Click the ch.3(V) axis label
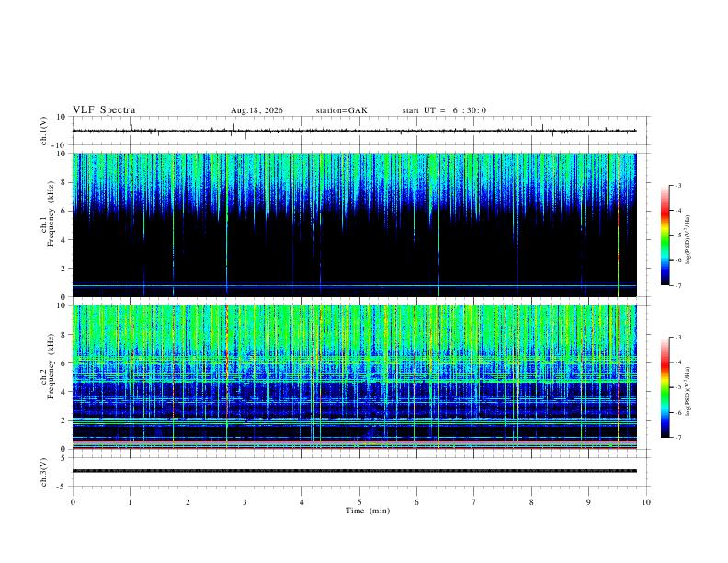 click(44, 472)
